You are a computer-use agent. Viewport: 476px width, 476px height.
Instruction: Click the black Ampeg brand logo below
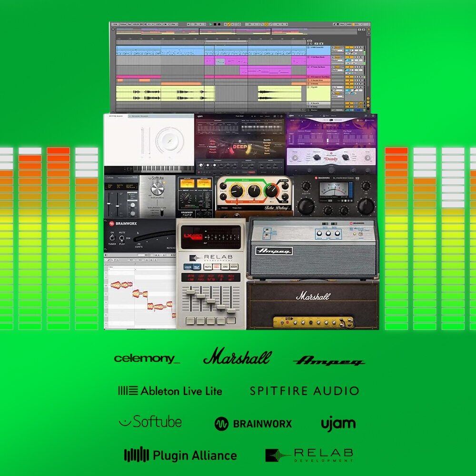tap(329, 360)
